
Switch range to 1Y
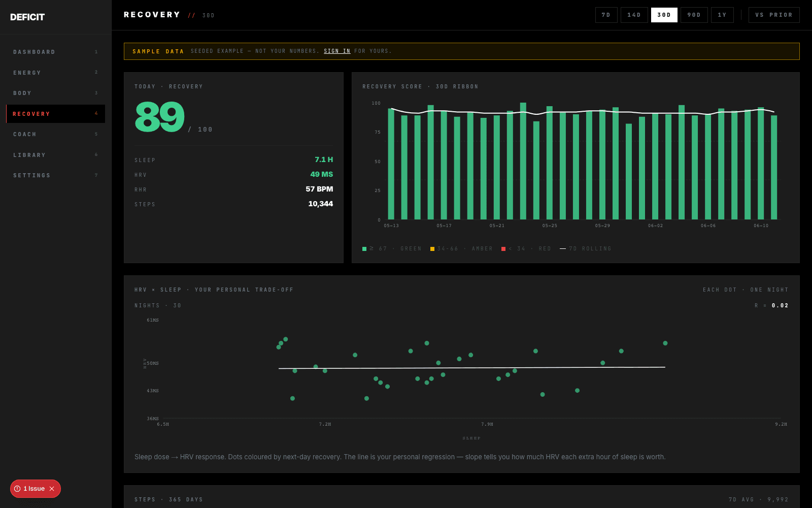(x=722, y=15)
